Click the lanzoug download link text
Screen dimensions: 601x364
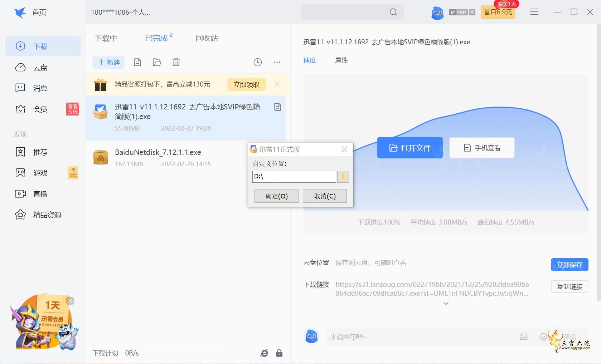click(x=432, y=289)
